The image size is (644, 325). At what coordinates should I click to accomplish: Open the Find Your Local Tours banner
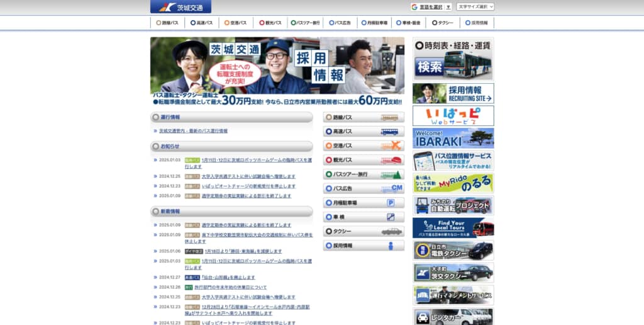453,228
